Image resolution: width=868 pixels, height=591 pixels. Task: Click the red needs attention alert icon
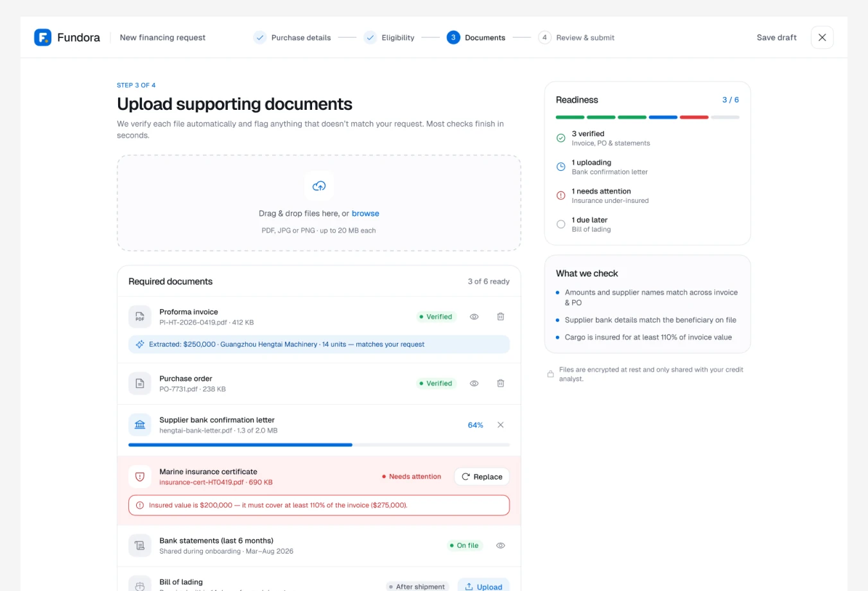[561, 195]
